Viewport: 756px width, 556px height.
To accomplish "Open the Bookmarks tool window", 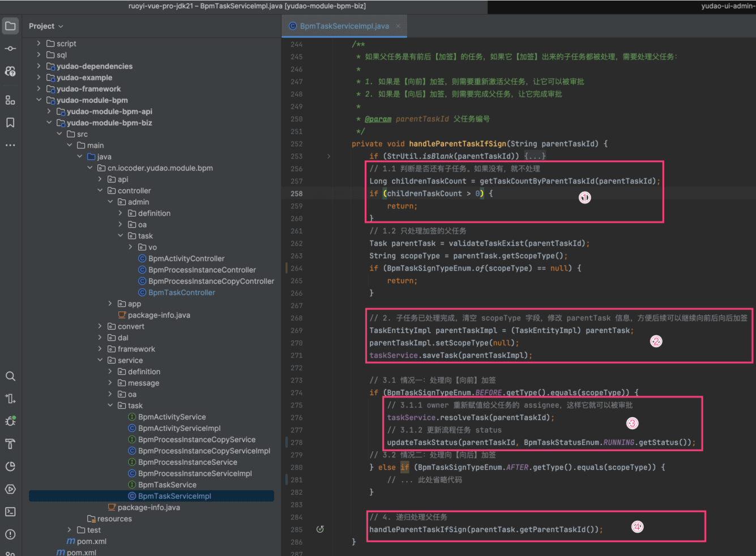I will (x=10, y=123).
